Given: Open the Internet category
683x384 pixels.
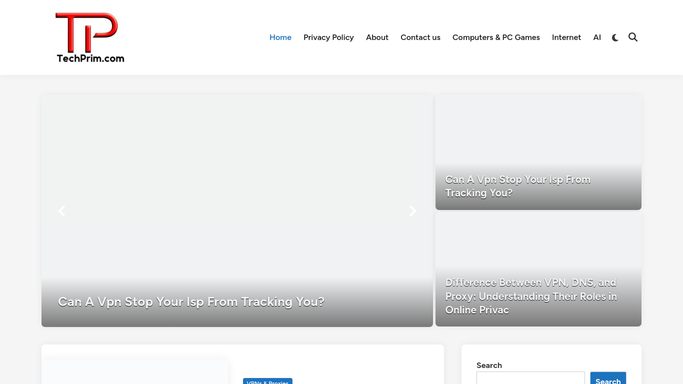Looking at the screenshot, I should [x=566, y=37].
